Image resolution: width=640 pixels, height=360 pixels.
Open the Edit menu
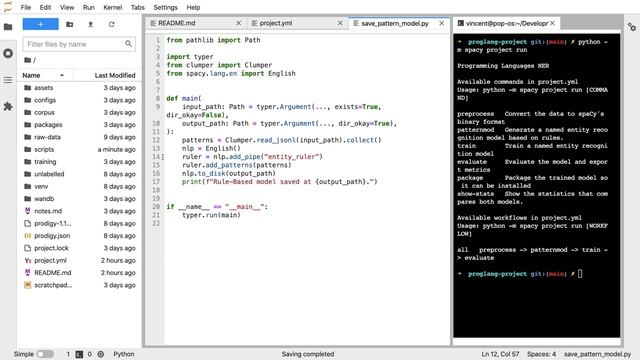pos(45,7)
